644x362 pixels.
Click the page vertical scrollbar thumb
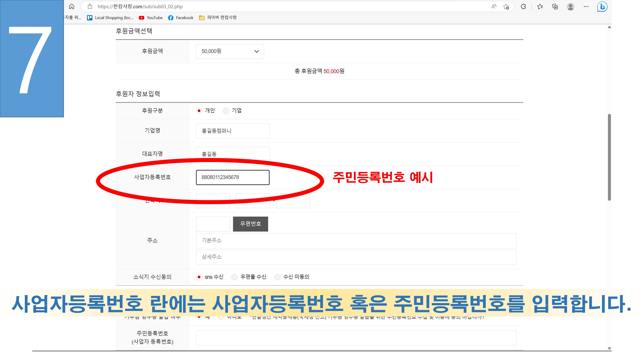[x=609, y=157]
